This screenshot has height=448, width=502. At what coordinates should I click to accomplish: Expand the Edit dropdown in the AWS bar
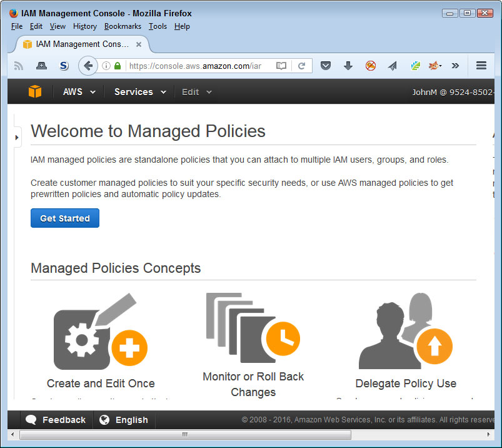coord(196,92)
